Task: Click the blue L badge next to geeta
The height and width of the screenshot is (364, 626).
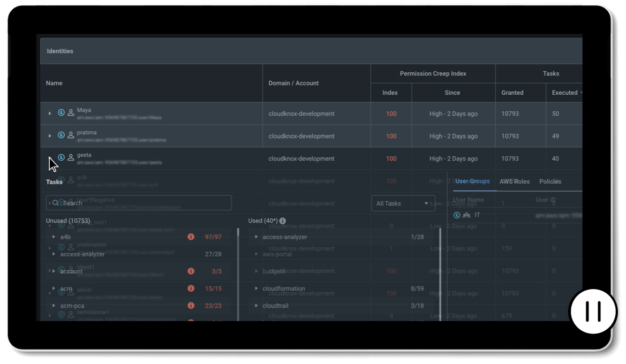Action: click(x=61, y=158)
